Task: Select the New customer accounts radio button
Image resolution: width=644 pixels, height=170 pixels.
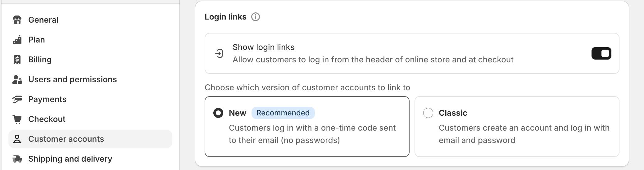Action: (218, 113)
